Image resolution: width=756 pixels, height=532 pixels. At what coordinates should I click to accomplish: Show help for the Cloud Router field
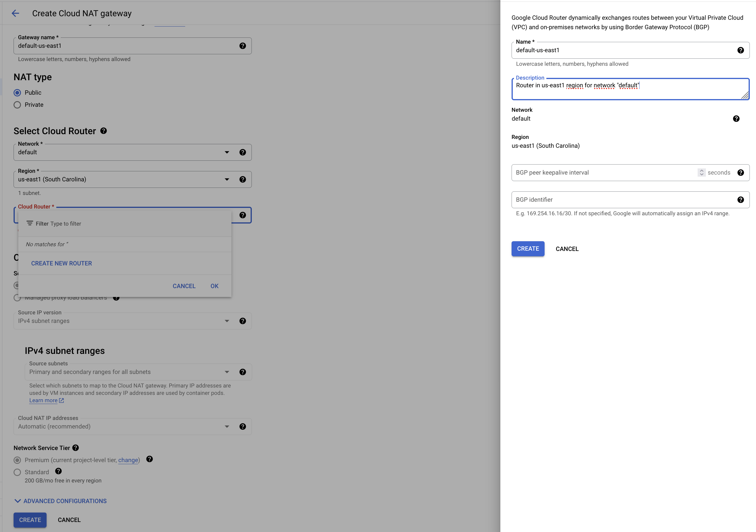tap(243, 215)
